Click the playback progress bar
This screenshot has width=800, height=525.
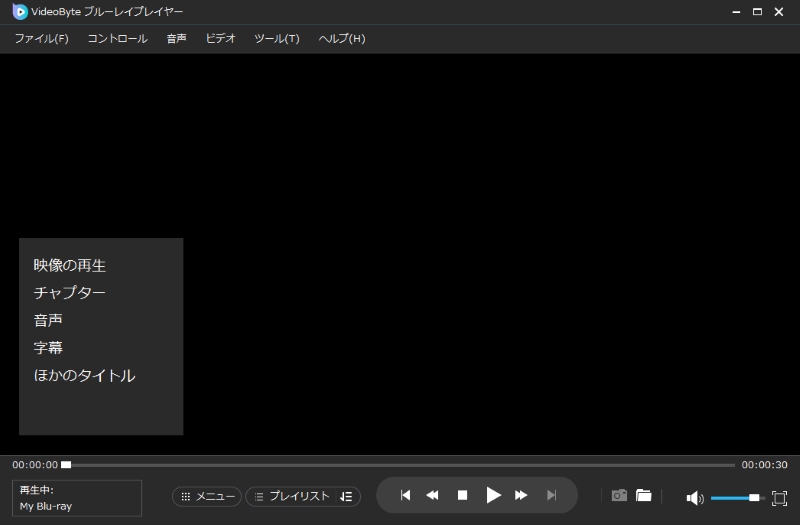coord(400,465)
